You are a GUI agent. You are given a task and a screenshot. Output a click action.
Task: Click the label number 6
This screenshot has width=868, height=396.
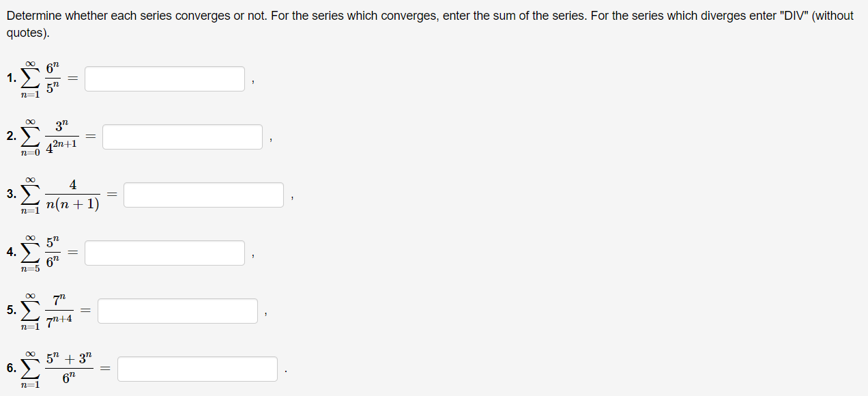[x=10, y=368]
